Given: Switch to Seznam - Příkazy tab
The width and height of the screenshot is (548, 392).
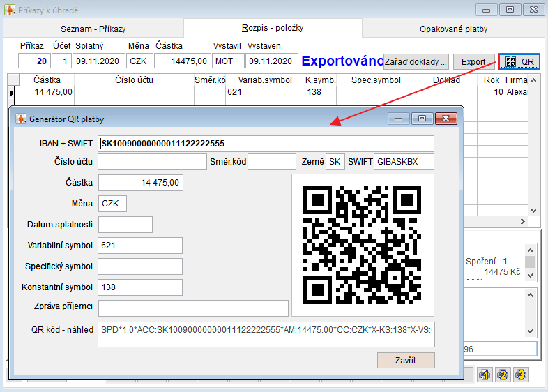Looking at the screenshot, I should (x=93, y=29).
